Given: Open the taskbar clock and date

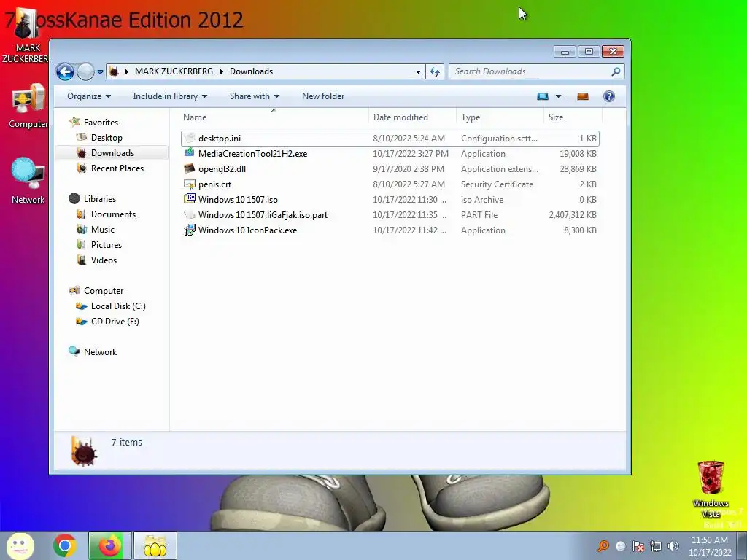Looking at the screenshot, I should pyautogui.click(x=710, y=546).
